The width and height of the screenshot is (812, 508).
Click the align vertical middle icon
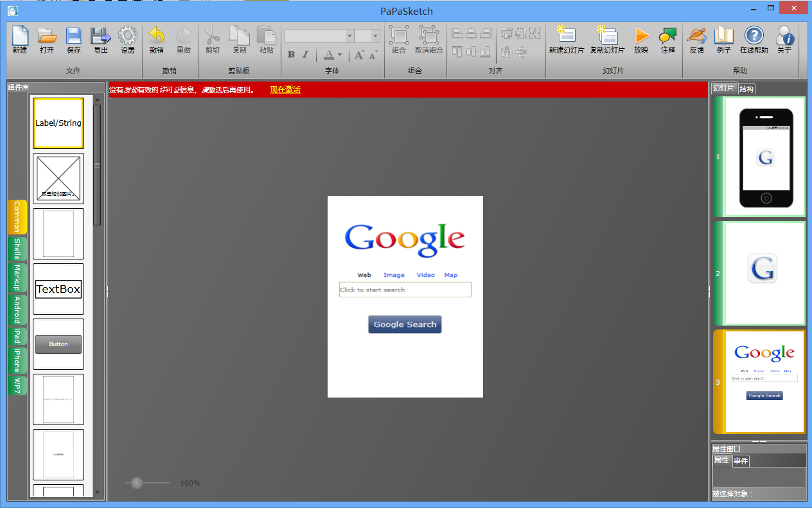(471, 51)
